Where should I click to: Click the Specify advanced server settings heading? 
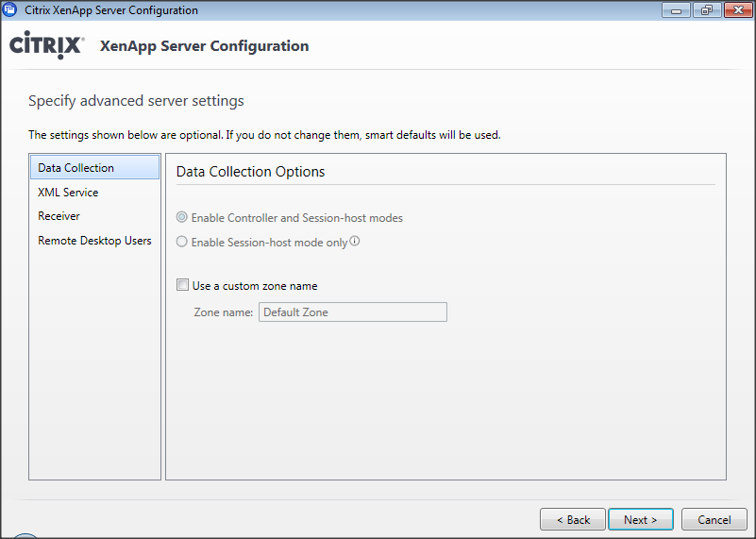tap(136, 101)
